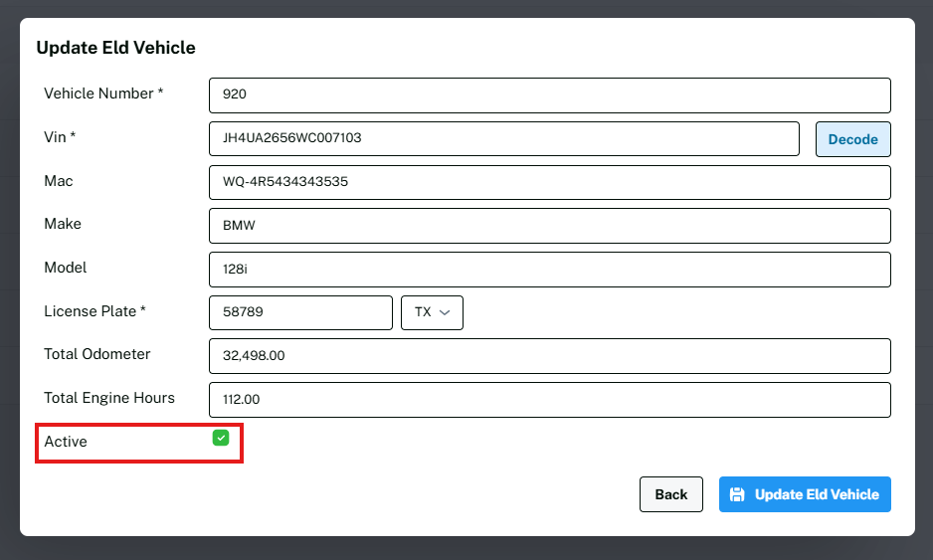Click the floppy disk save icon
Screen dimensions: 933x560
[x=737, y=494]
